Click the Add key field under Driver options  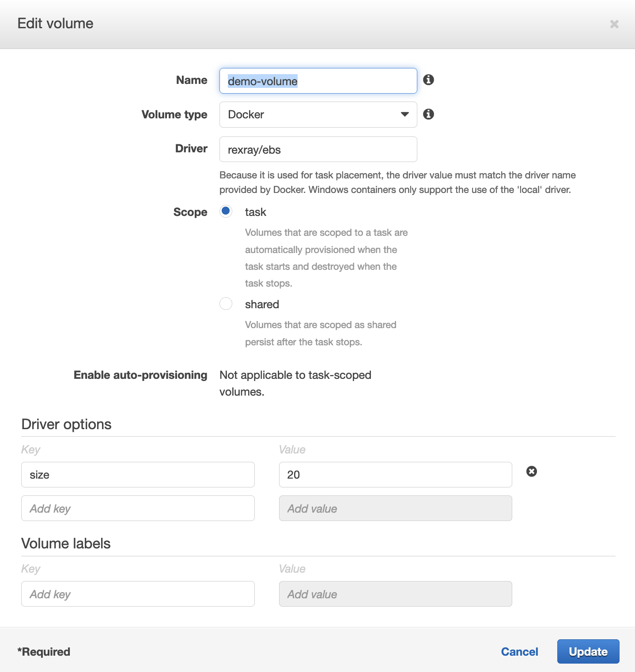coord(138,508)
